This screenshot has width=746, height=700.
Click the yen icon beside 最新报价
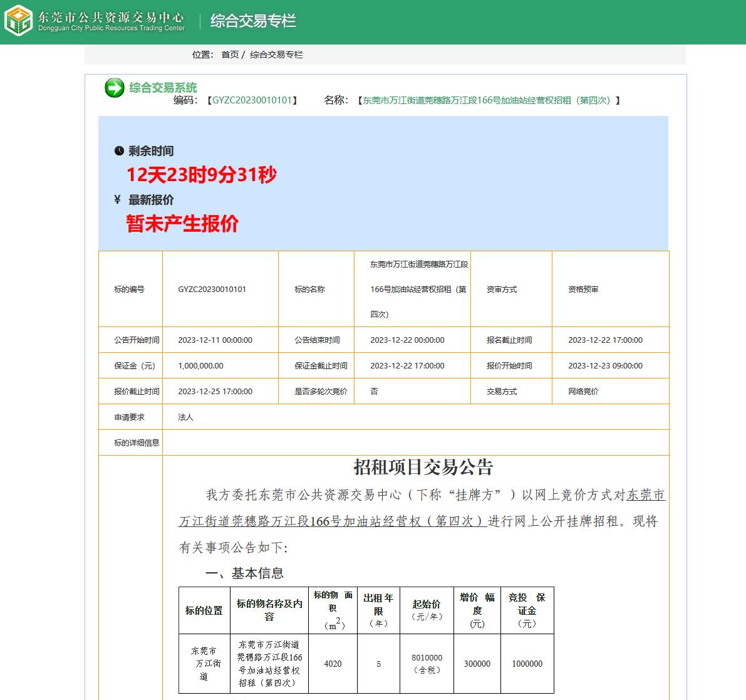click(x=118, y=199)
